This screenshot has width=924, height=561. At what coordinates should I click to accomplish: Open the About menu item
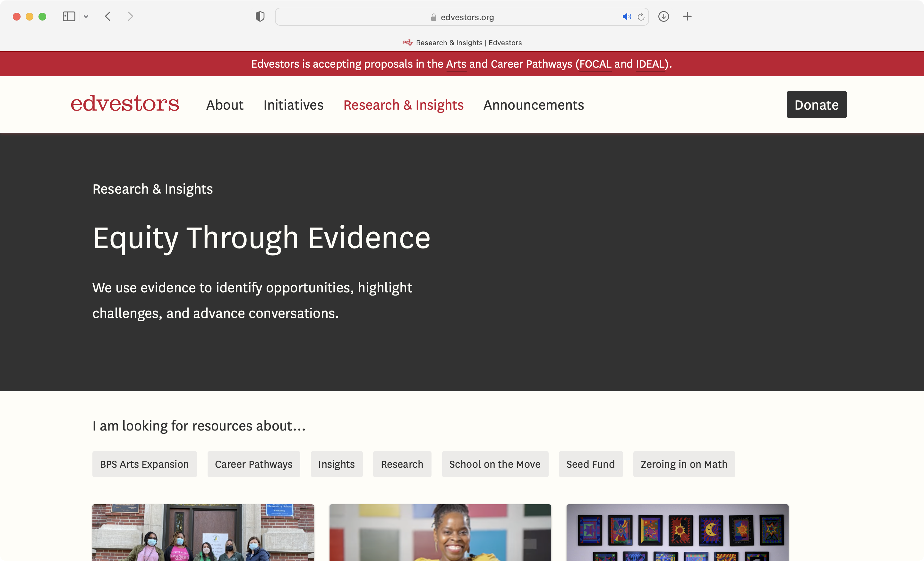click(x=225, y=105)
